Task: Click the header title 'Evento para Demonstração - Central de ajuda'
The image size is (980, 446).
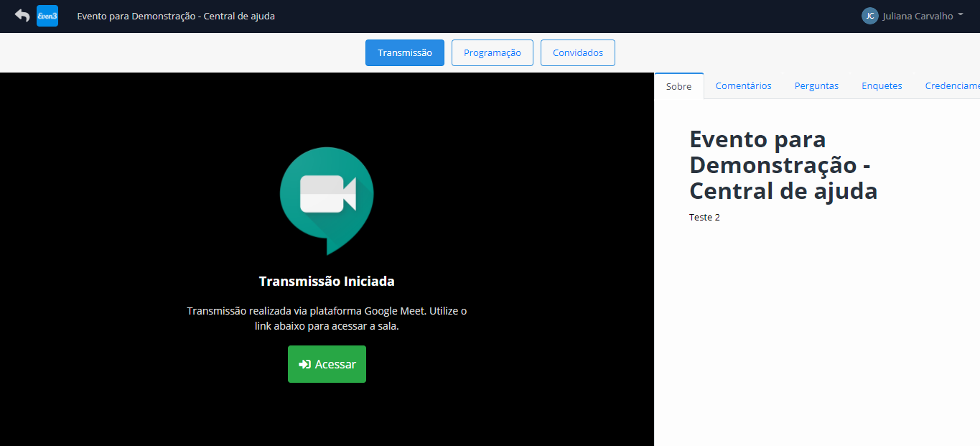Action: coord(176,16)
